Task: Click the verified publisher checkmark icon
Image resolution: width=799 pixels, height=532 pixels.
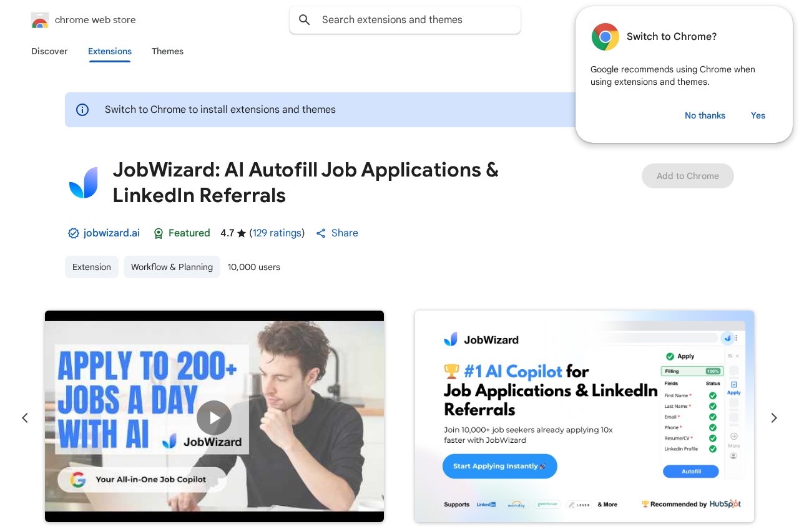Action: coord(73,233)
